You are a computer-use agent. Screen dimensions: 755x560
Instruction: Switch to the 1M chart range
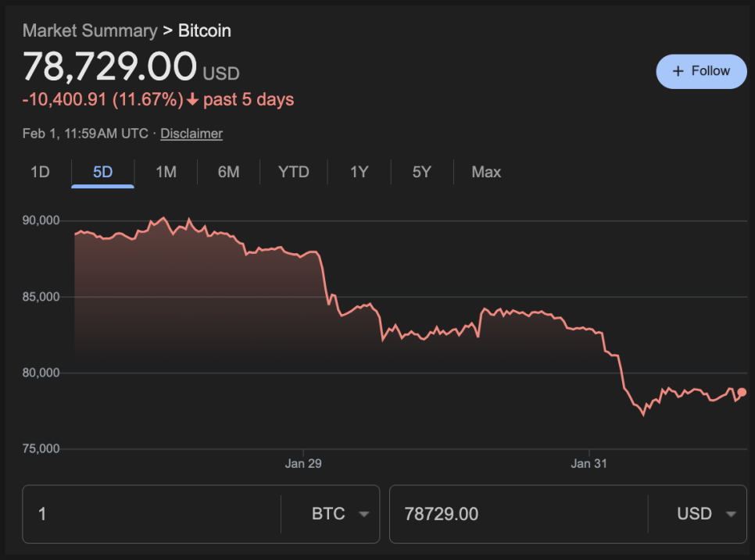[166, 172]
